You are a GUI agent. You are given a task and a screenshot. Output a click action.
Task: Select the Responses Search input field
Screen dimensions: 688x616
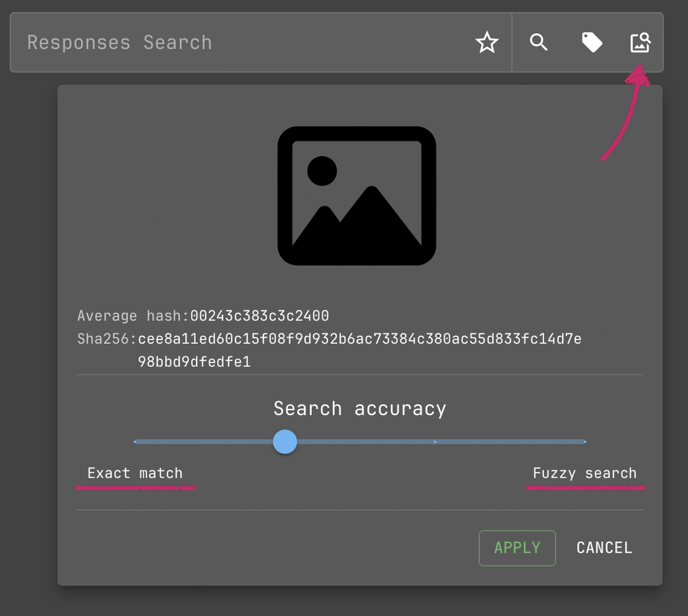pyautogui.click(x=186, y=42)
